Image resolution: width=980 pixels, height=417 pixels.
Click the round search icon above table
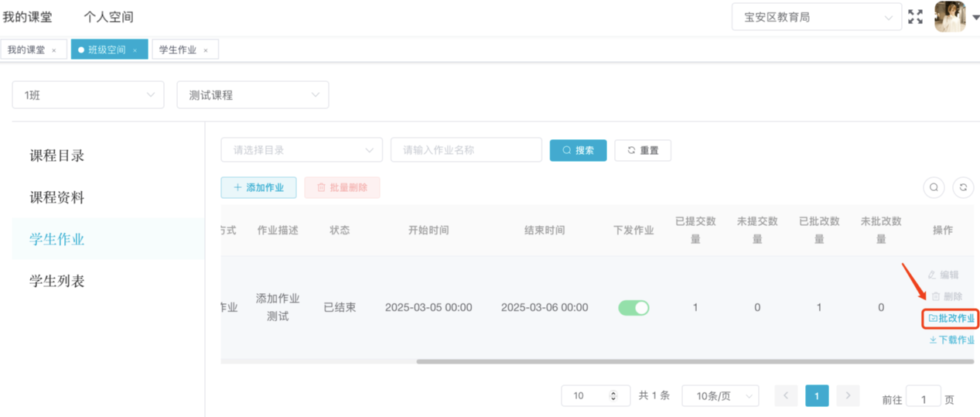coord(934,187)
